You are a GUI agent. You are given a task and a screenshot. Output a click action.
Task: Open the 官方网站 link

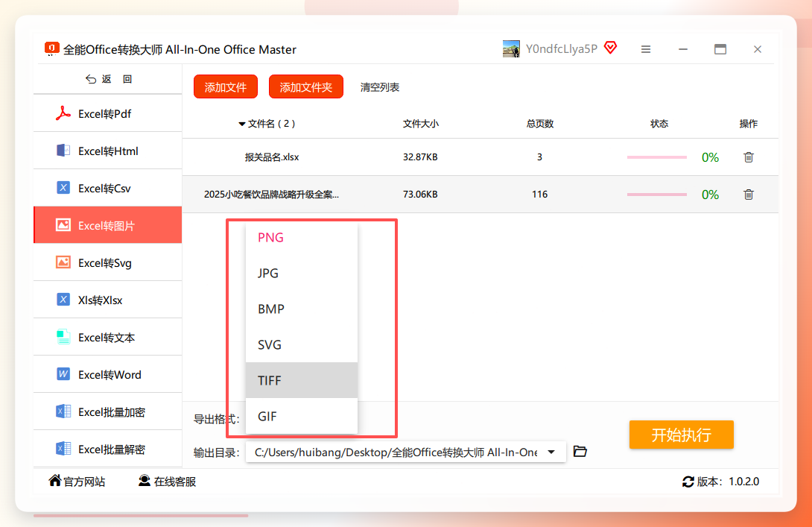[77, 482]
